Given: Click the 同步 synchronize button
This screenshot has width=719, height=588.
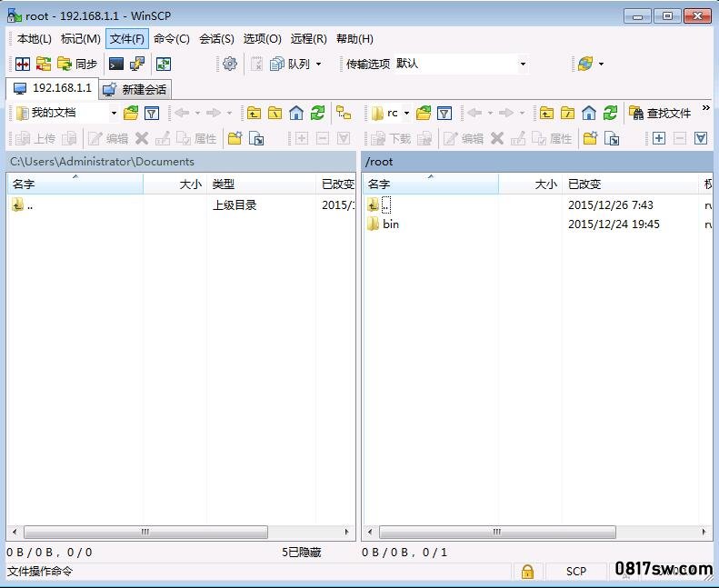Looking at the screenshot, I should coord(77,64).
